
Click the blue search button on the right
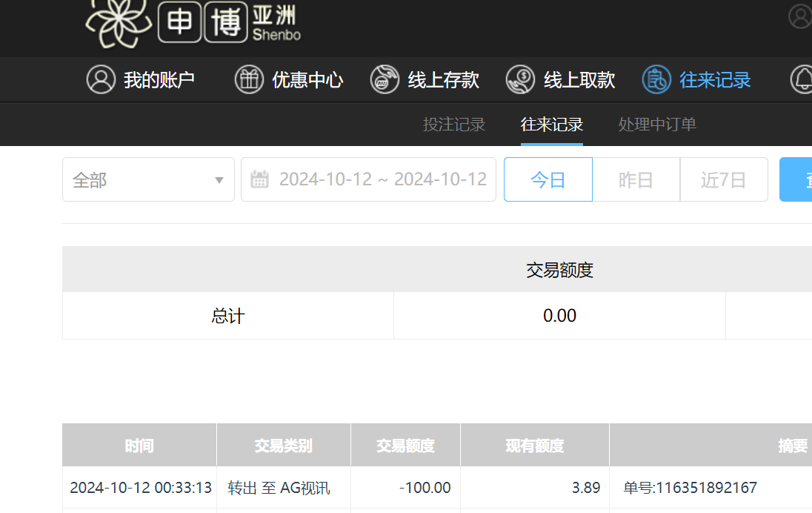click(800, 179)
